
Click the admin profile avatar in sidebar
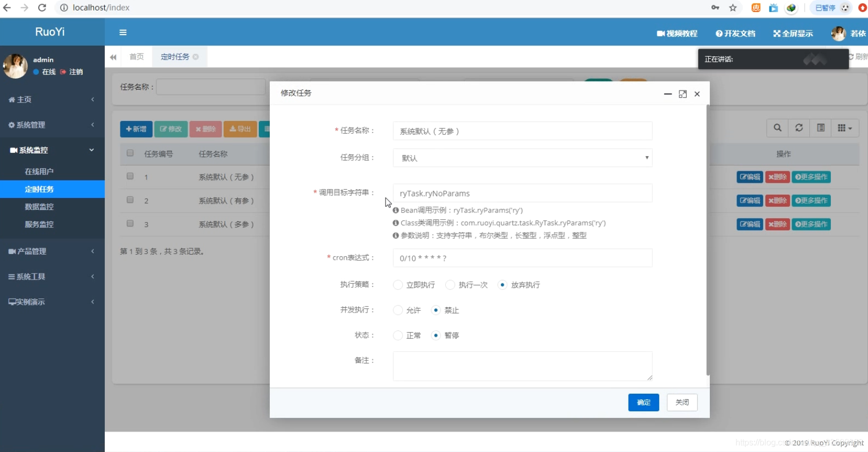coord(15,66)
